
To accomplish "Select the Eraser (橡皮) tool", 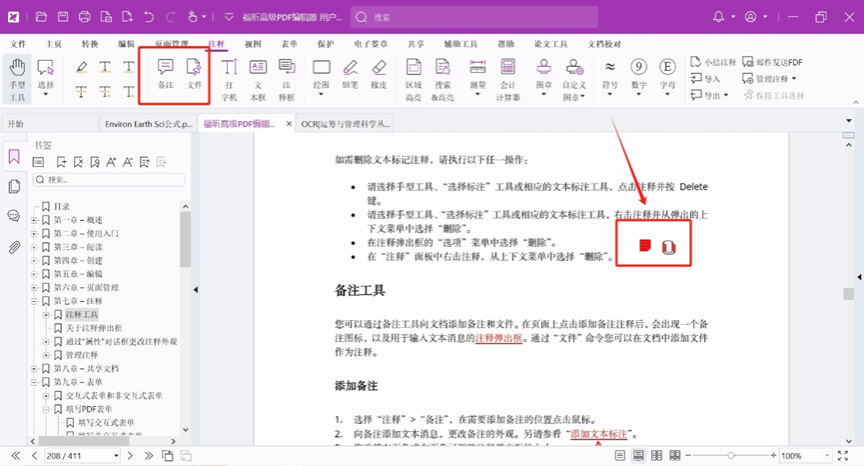I will (x=379, y=75).
